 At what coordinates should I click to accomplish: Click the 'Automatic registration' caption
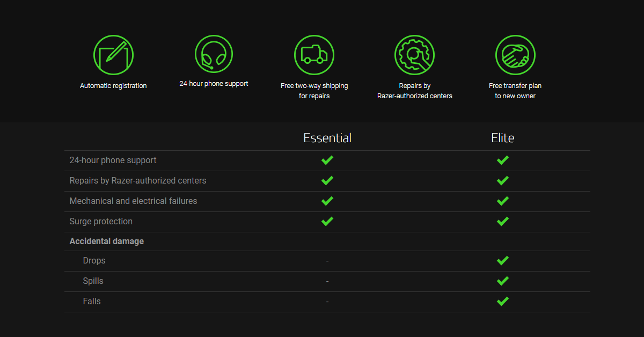[113, 86]
